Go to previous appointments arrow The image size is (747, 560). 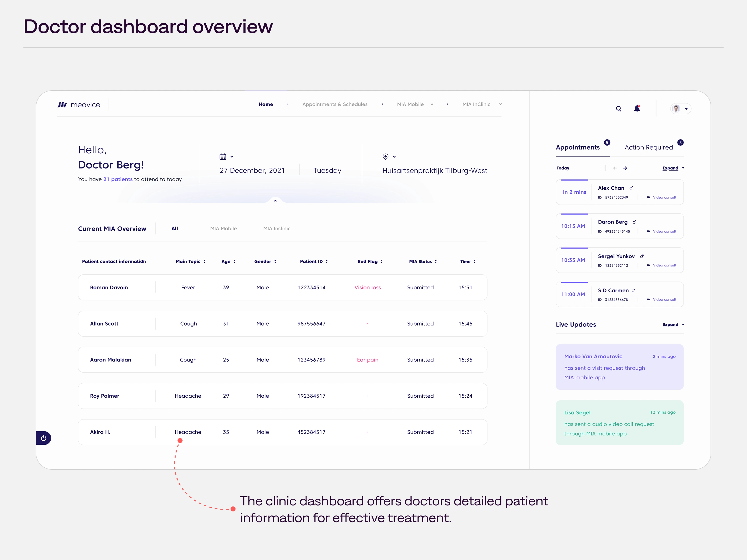(615, 168)
